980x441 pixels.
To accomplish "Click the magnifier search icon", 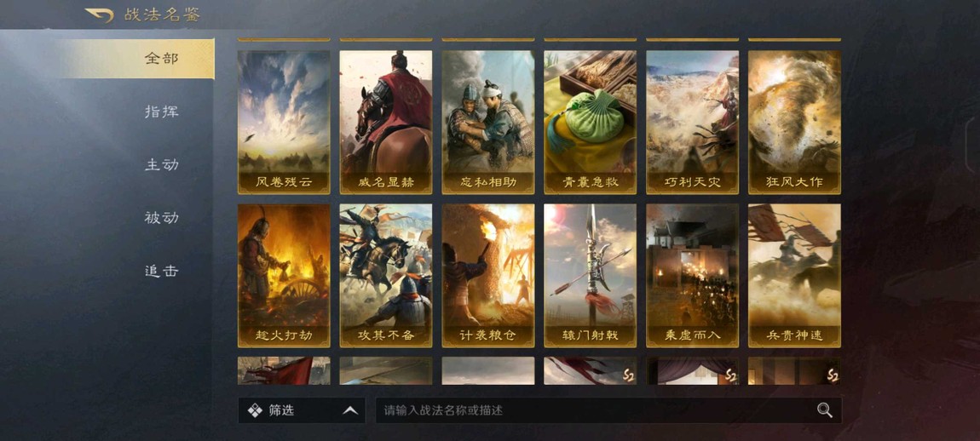I will coord(825,410).
